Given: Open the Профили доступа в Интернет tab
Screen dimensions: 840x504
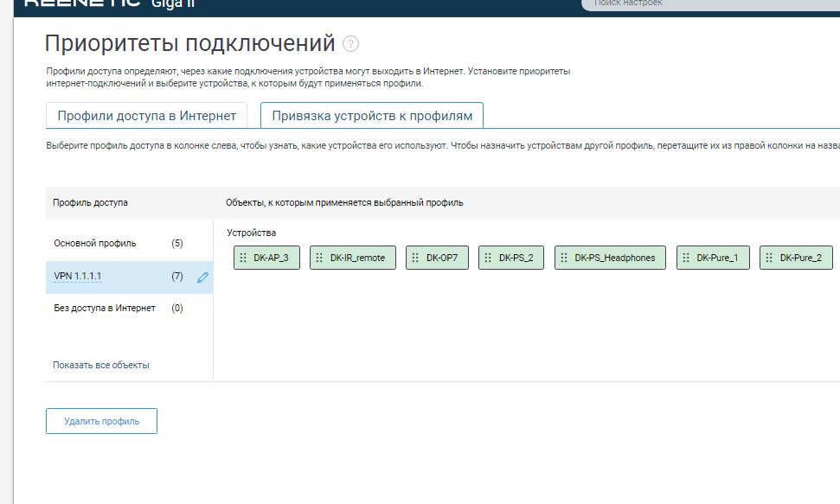Looking at the screenshot, I should point(146,116).
